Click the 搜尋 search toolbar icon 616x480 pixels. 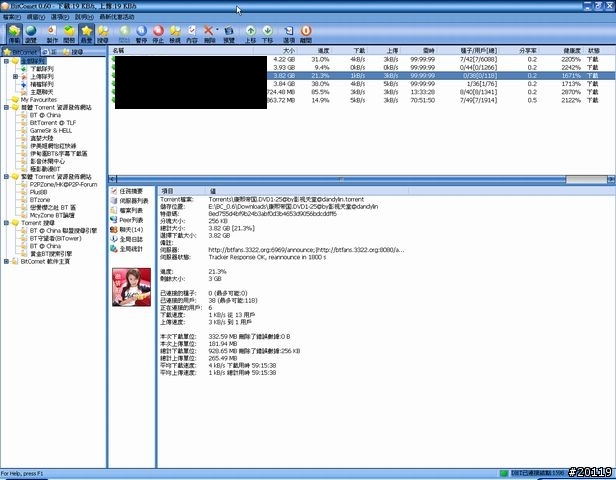point(103,34)
